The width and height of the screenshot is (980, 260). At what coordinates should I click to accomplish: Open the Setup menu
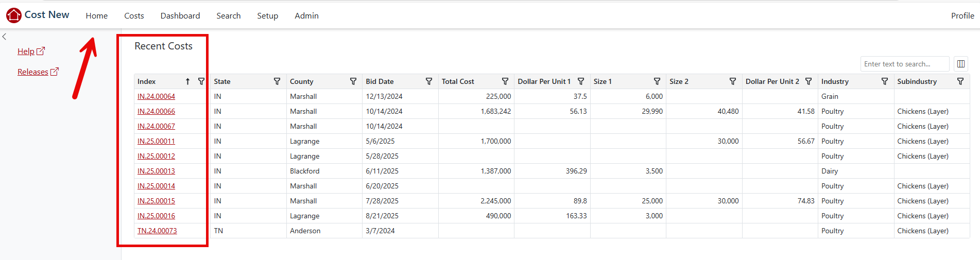click(267, 16)
